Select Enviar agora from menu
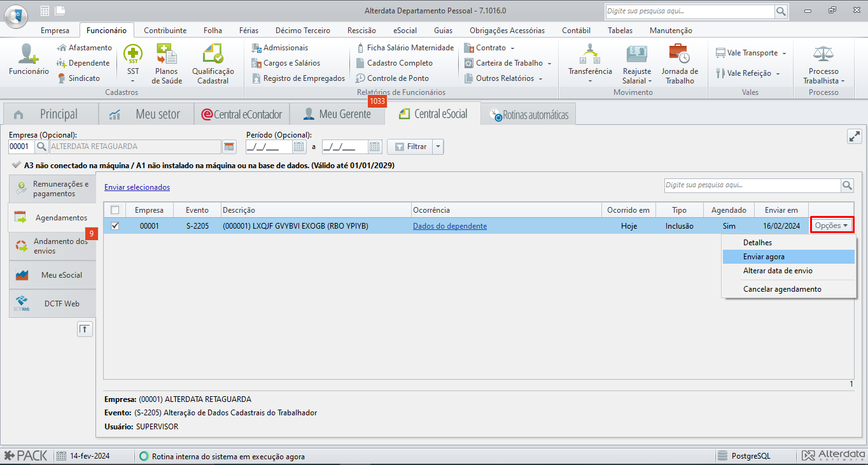The image size is (868, 465). click(789, 257)
